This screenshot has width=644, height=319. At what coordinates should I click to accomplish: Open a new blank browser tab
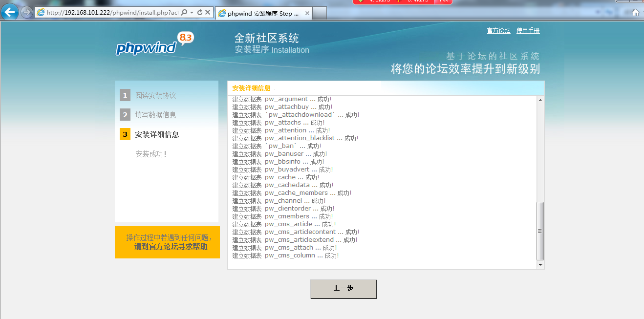click(x=320, y=14)
